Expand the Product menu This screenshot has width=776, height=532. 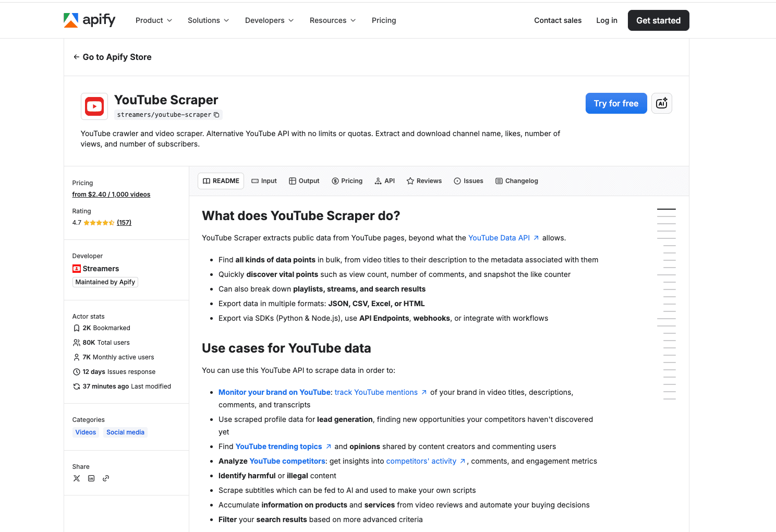coord(153,20)
